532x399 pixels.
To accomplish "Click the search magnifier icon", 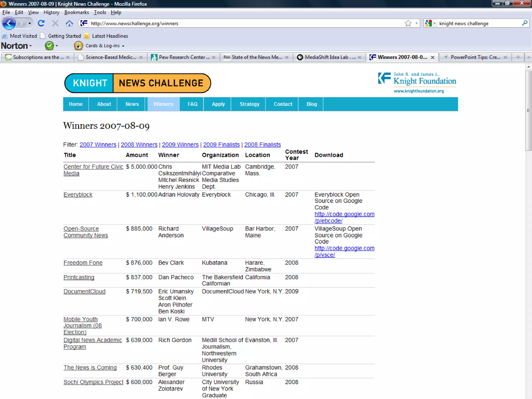I will pyautogui.click(x=524, y=23).
